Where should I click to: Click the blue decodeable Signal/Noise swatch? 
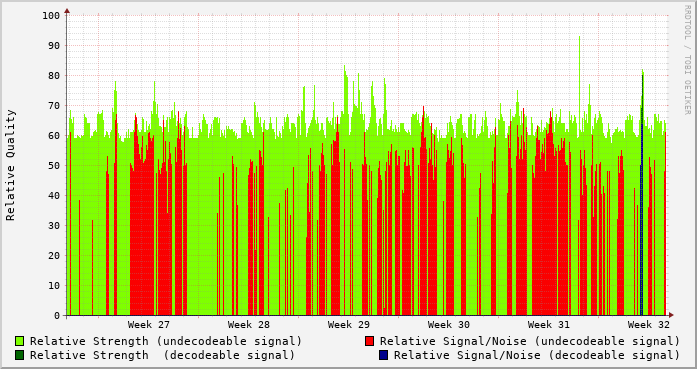coord(384,355)
